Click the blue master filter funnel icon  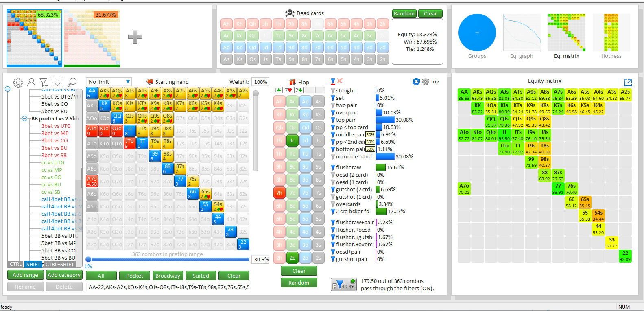pyautogui.click(x=333, y=81)
